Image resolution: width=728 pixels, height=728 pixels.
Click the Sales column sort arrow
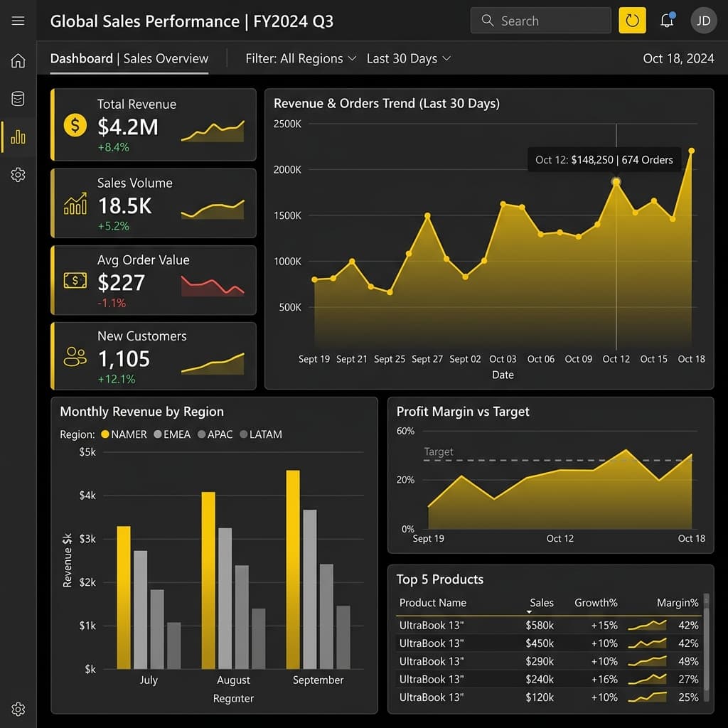[529, 612]
